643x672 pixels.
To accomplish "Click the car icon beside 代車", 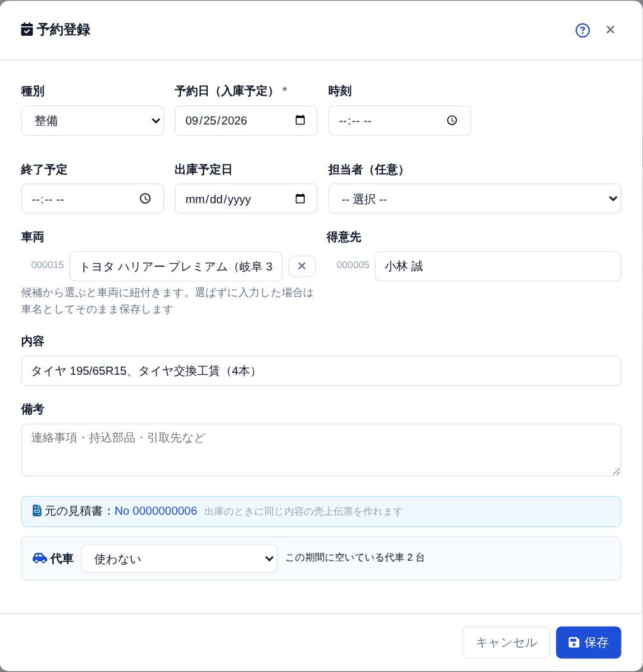I will pyautogui.click(x=40, y=558).
